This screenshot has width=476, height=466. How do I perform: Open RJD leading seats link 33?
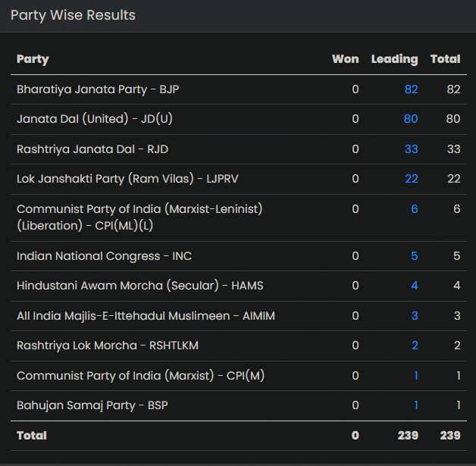coord(411,149)
